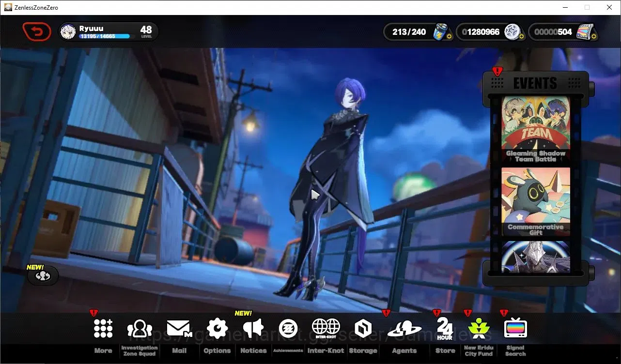
Task: Click the Mail label text
Action: pos(179,351)
